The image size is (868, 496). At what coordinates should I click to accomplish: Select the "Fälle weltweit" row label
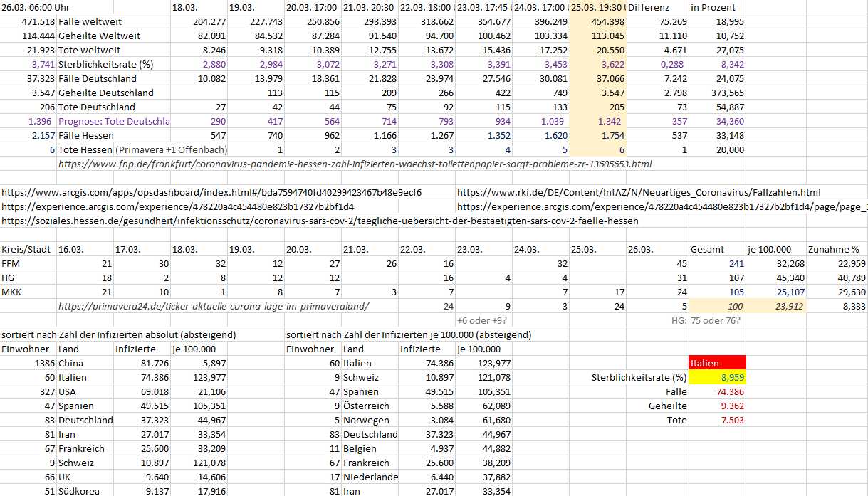click(89, 21)
